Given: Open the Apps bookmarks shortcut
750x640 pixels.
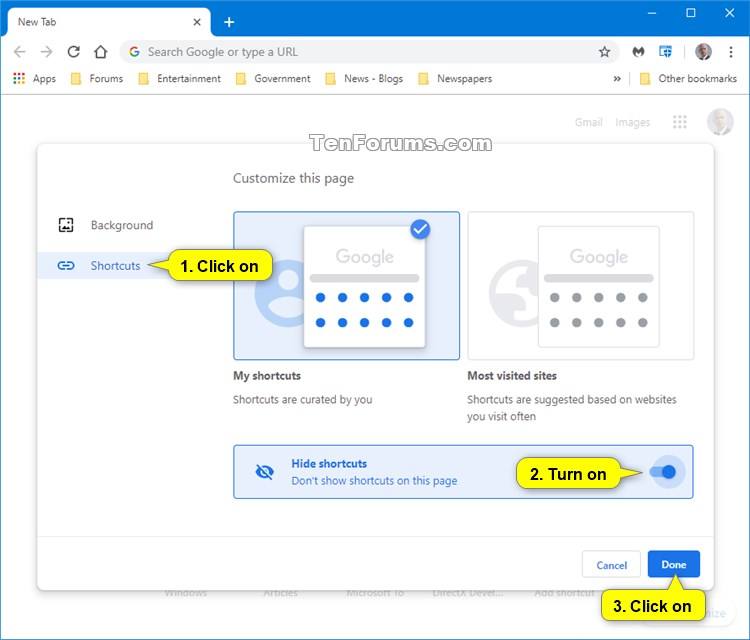Looking at the screenshot, I should coord(34,78).
